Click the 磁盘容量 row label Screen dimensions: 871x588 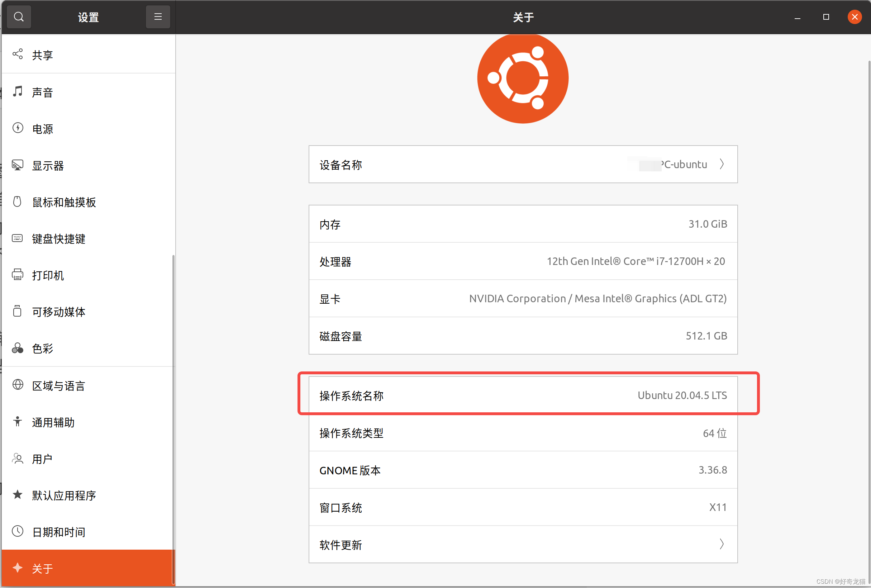click(x=341, y=336)
